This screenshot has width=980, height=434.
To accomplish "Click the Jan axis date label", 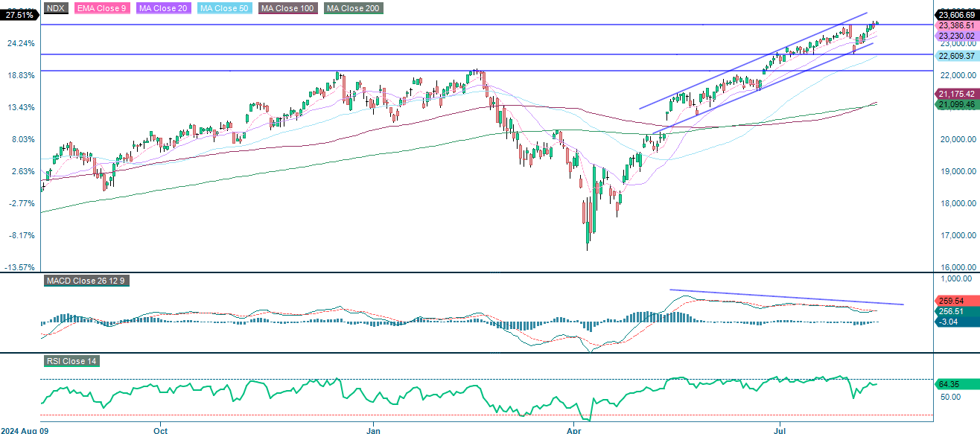I will pos(373,430).
